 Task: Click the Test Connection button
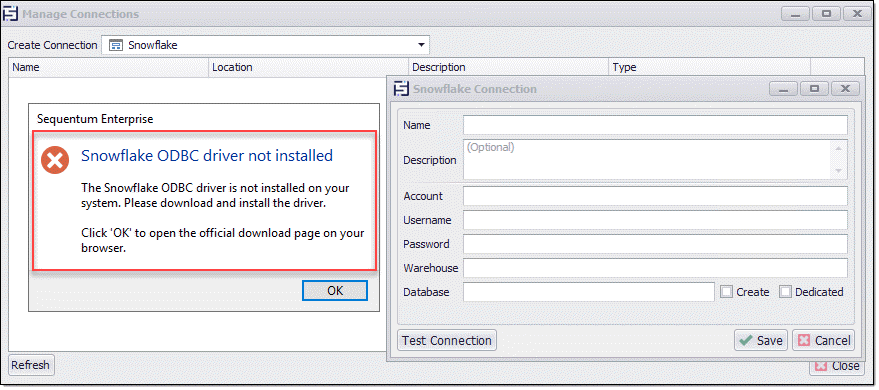[x=447, y=341]
